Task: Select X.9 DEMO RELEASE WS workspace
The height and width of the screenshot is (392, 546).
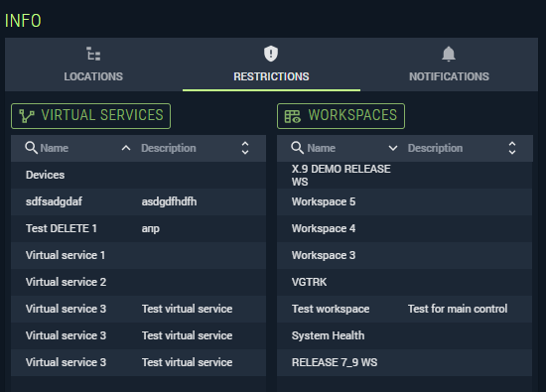Action: pyautogui.click(x=405, y=175)
